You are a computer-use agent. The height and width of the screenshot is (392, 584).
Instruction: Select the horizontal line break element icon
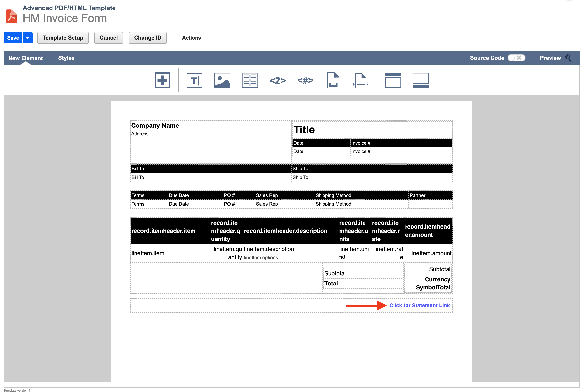pos(361,80)
